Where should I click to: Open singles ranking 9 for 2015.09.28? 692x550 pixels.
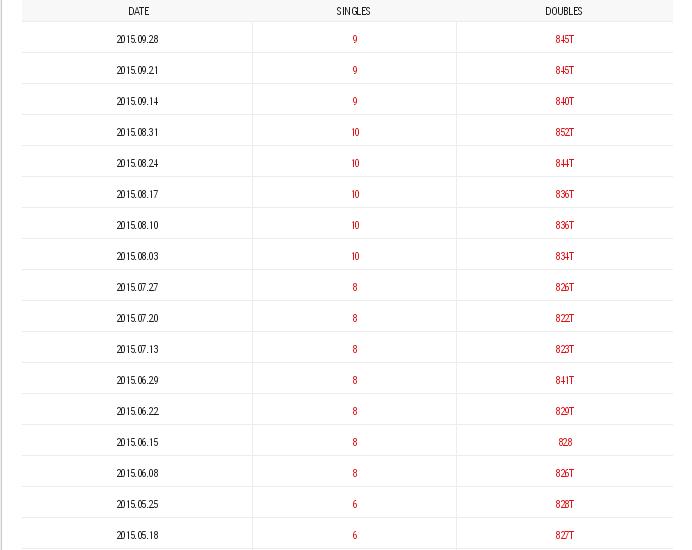[x=355, y=39]
